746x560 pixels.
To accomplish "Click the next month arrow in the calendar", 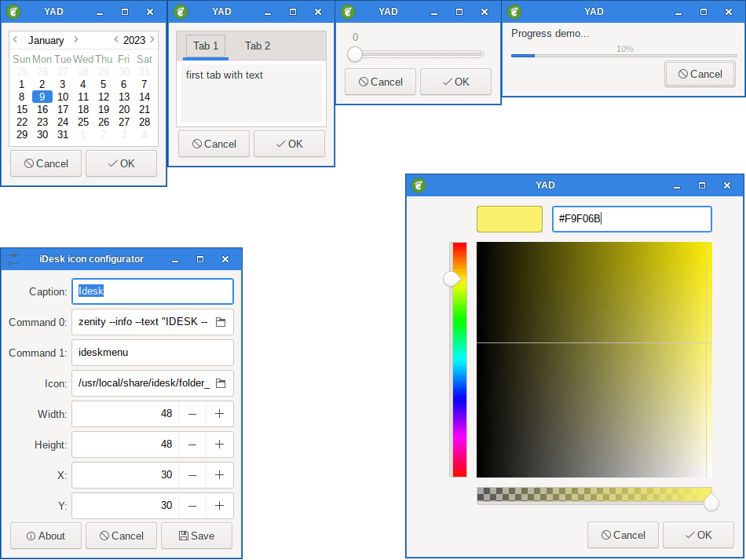I will pyautogui.click(x=75, y=39).
